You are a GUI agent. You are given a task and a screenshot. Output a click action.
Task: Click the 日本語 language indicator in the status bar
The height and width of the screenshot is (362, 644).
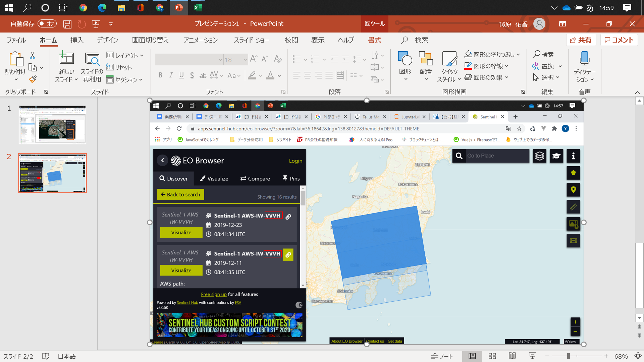pyautogui.click(x=67, y=356)
